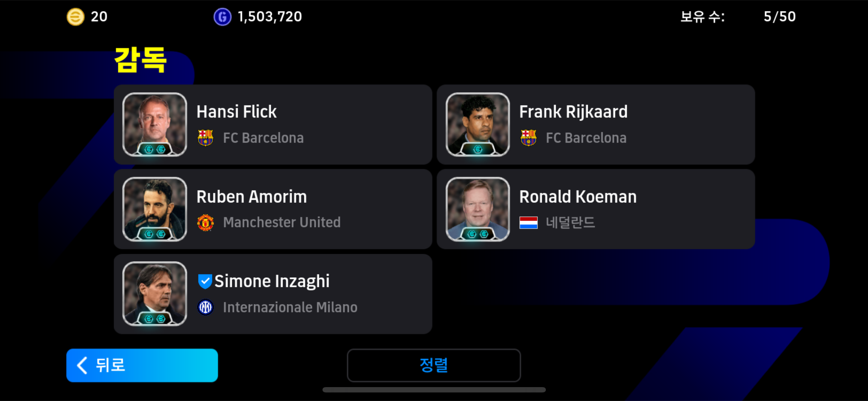Select the Ruben Amorim manager name

point(252,196)
